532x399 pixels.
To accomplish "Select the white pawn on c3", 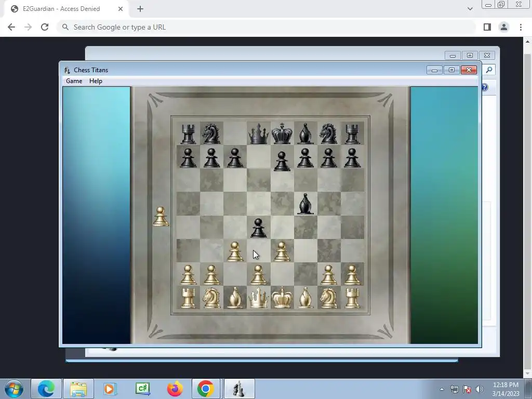I will [x=235, y=251].
